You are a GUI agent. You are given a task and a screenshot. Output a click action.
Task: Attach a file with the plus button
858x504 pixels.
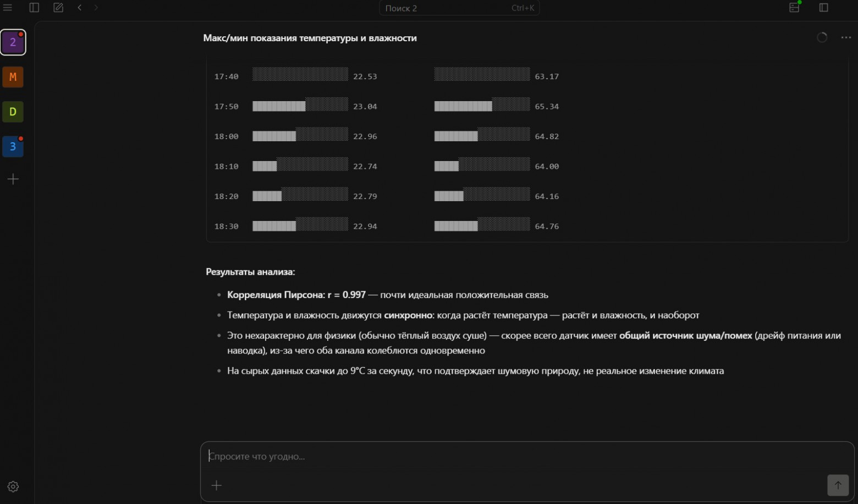tap(217, 485)
